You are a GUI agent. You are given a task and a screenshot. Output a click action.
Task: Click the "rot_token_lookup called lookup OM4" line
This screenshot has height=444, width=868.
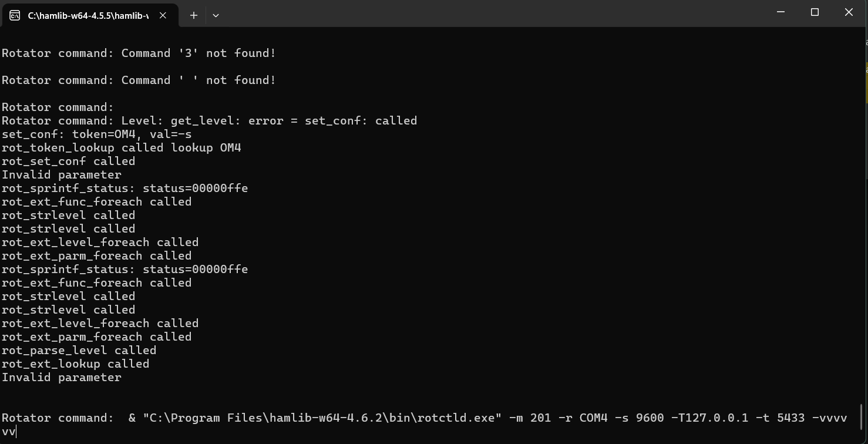click(121, 148)
